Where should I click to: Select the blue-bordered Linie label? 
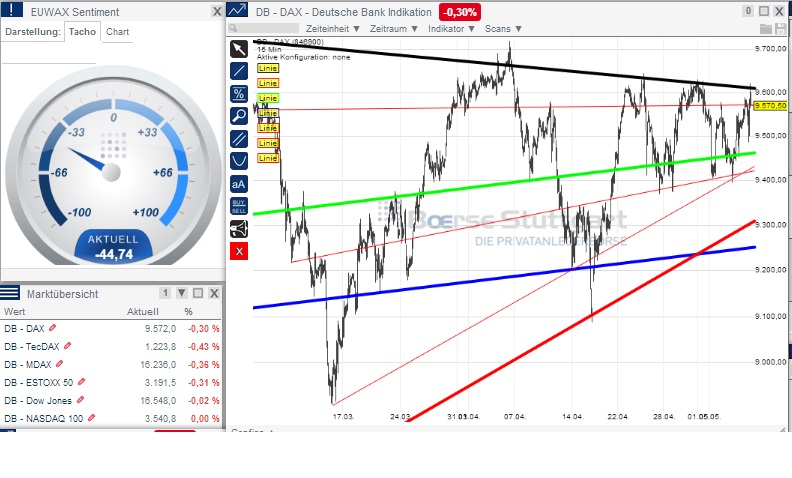268,113
